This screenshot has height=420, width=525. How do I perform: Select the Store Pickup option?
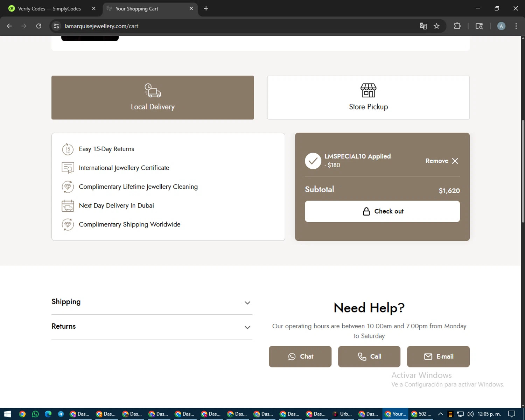pyautogui.click(x=368, y=97)
